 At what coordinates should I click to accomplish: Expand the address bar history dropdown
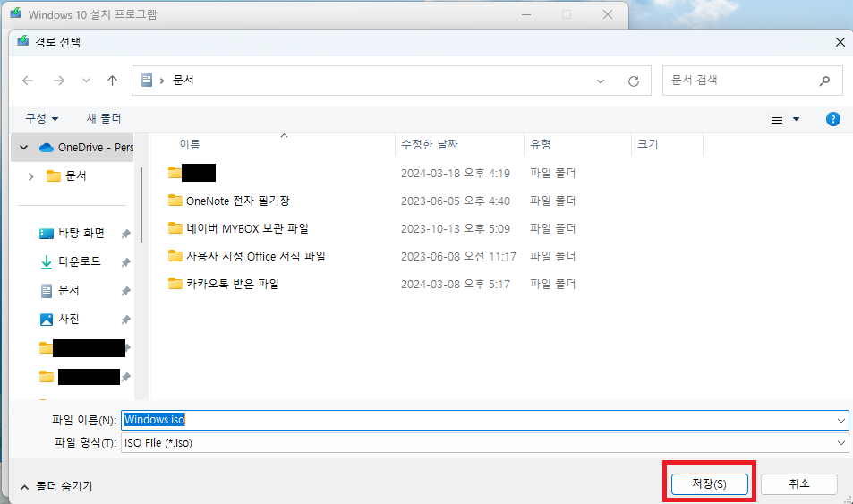tap(601, 81)
